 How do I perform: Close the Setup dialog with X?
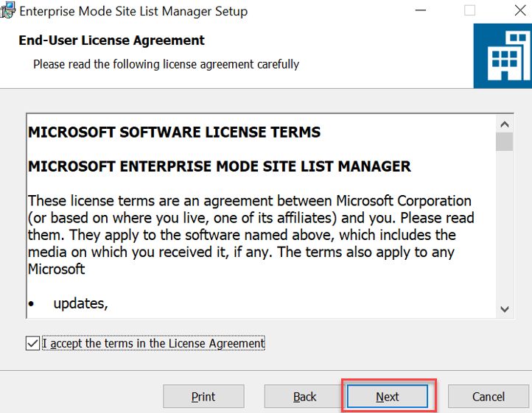point(520,10)
